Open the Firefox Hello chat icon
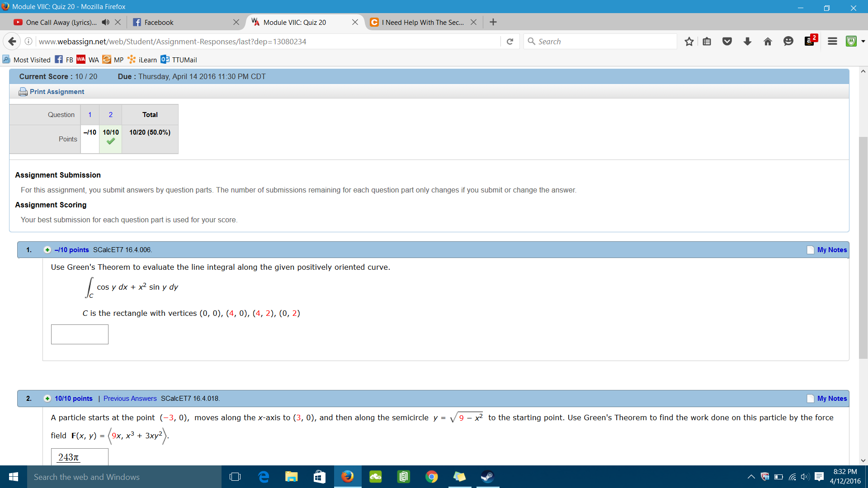Viewport: 868px width, 488px height. [x=788, y=41]
